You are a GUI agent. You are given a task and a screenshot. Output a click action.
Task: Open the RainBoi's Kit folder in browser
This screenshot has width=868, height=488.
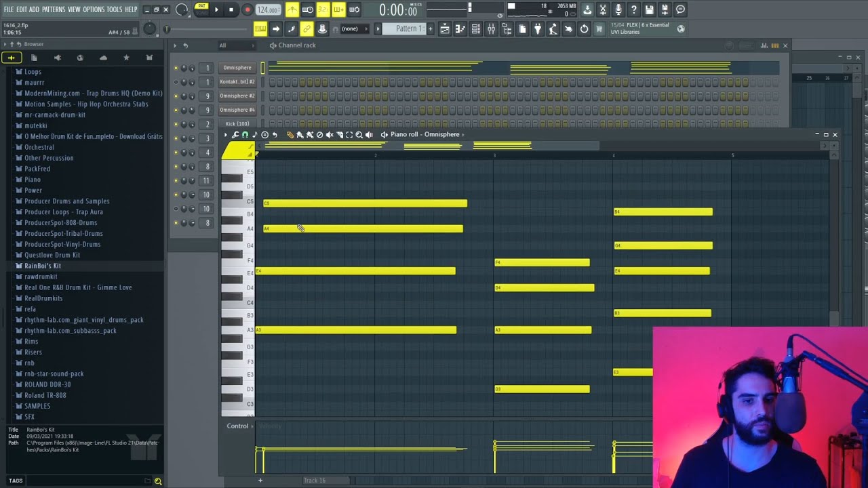tap(43, 266)
